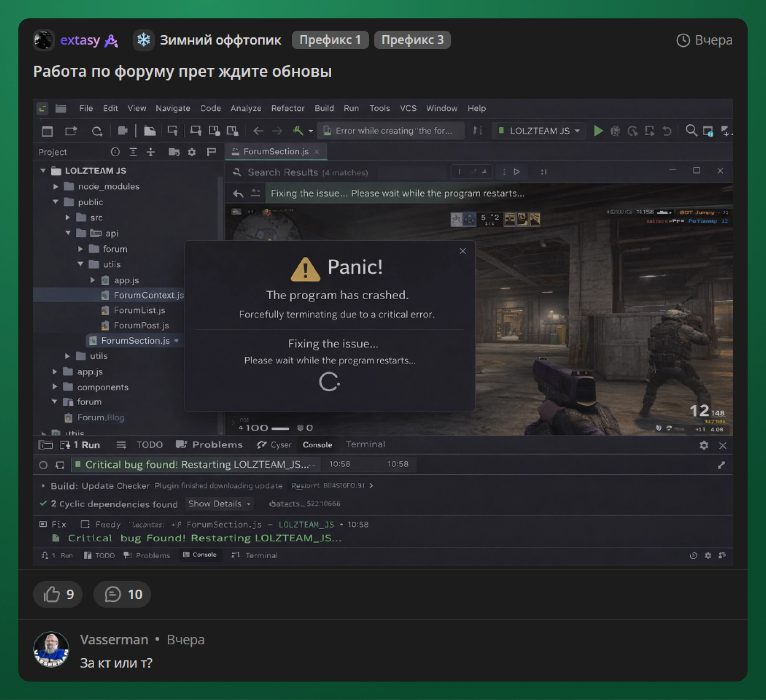Click the build hammer icon

click(x=298, y=131)
